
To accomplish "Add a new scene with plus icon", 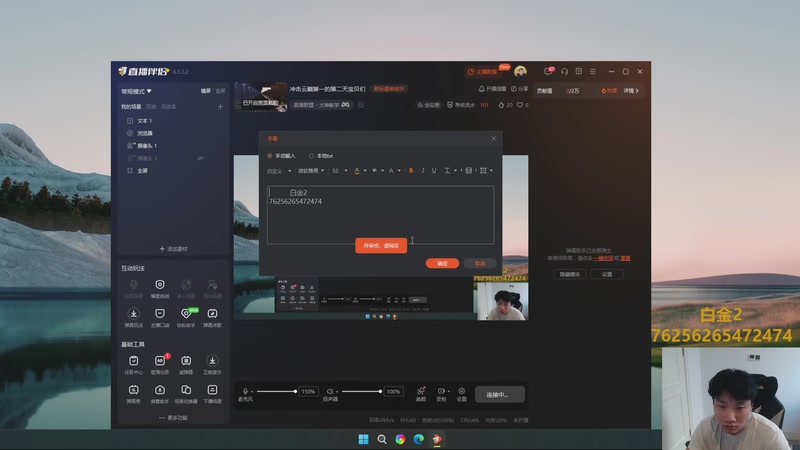I will tap(220, 107).
